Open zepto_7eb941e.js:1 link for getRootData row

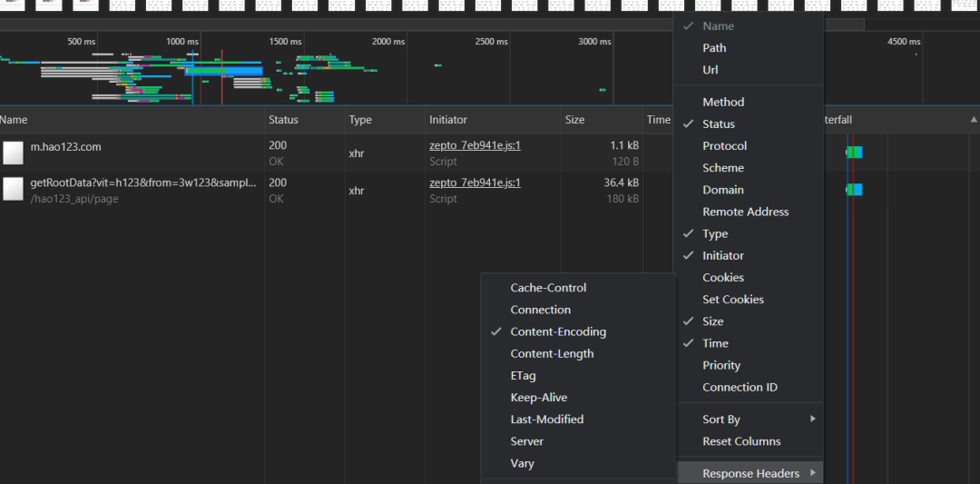475,183
